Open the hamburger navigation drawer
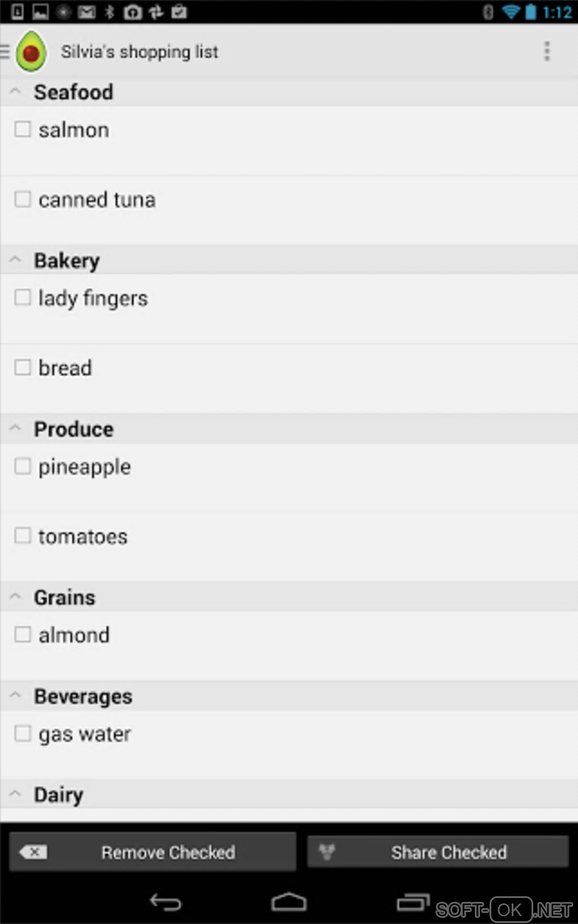Viewport: 578px width, 924px height. (x=5, y=52)
